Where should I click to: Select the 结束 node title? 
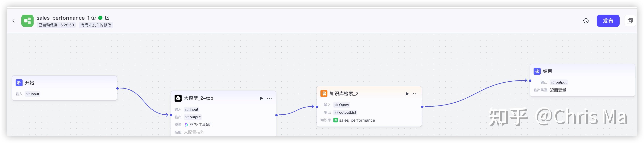[547, 71]
